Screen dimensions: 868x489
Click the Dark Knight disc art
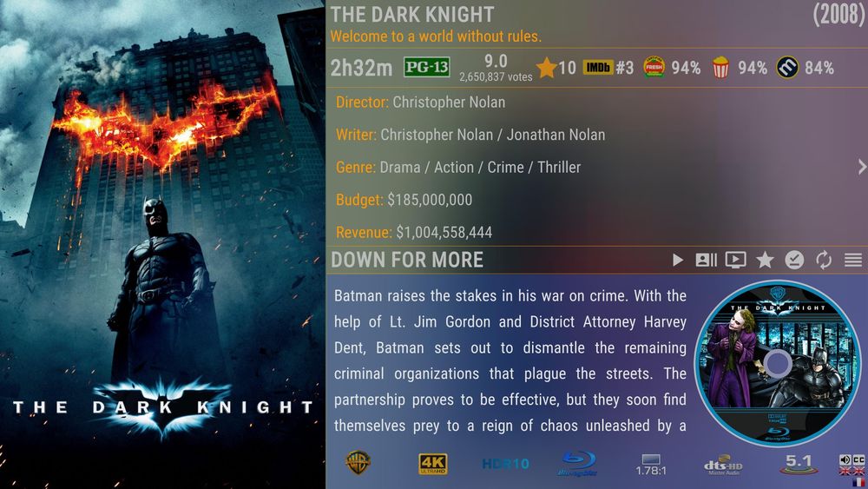[777, 363]
